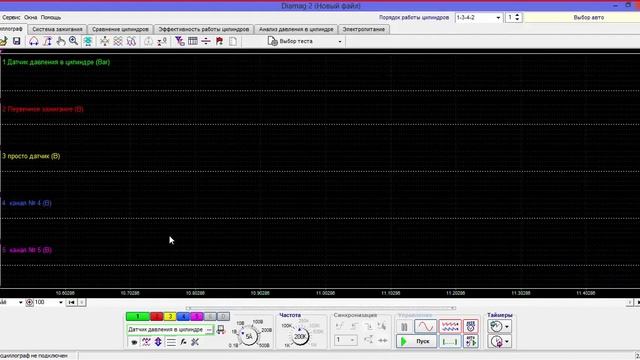Select the magnifier zoom tool
The height and width of the screenshot is (360, 640).
click(73, 41)
